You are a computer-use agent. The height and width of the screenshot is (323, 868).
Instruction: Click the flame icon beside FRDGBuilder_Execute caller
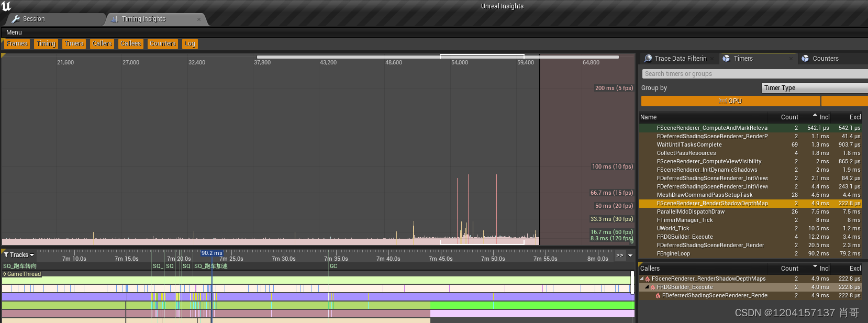[x=653, y=287]
